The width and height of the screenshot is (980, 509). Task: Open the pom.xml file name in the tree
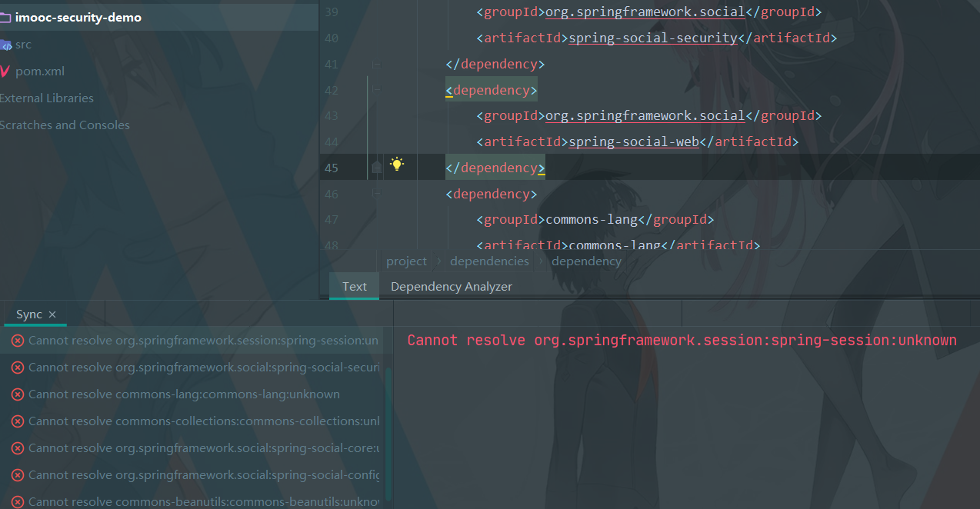[40, 72]
